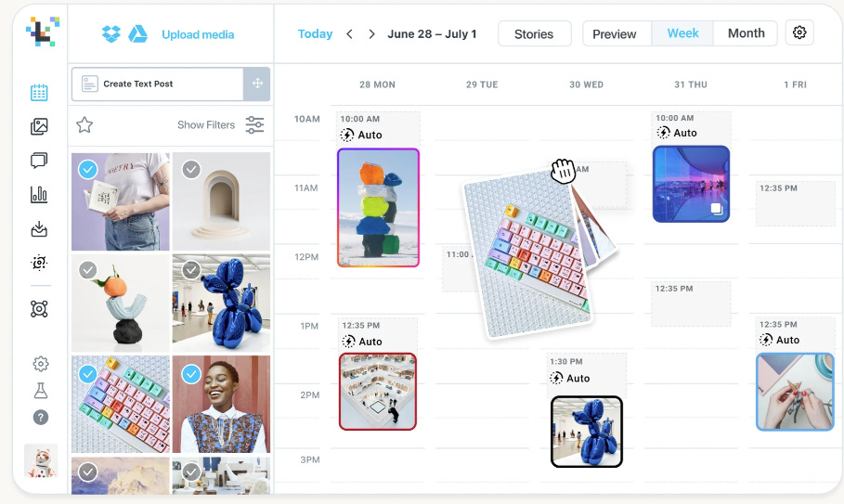Open calendar settings gear icon

point(799,32)
